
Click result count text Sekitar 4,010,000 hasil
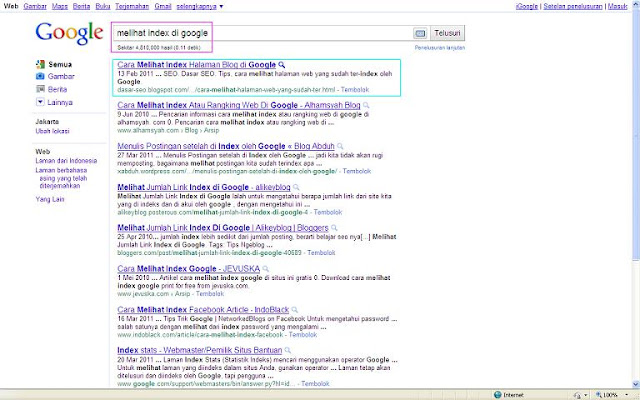coord(159,48)
